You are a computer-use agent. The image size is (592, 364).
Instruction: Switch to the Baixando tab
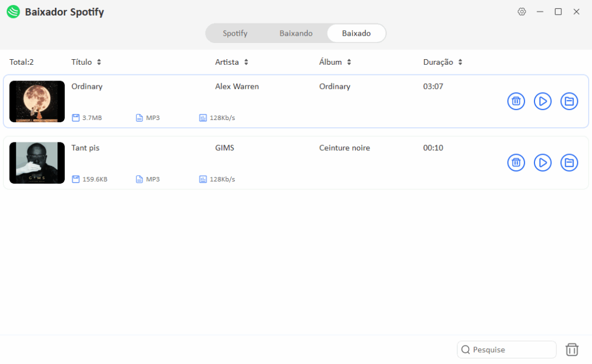click(296, 33)
